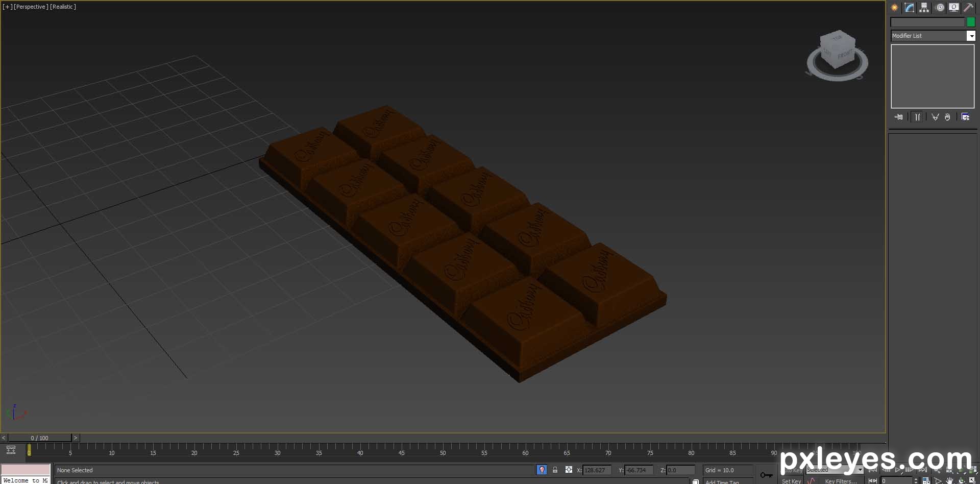Open the Motion command panel tab
Image resolution: width=980 pixels, height=484 pixels.
(940, 8)
